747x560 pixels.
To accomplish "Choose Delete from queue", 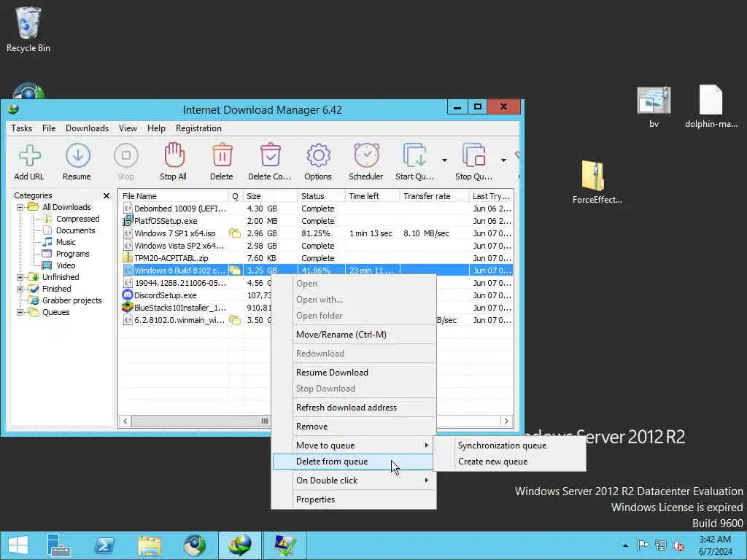I will (x=354, y=462).
